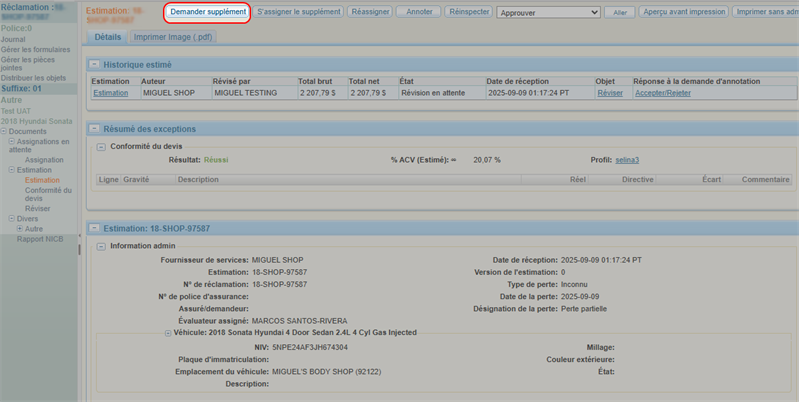
Task: Open the Approuver action dropdown
Action: point(548,13)
